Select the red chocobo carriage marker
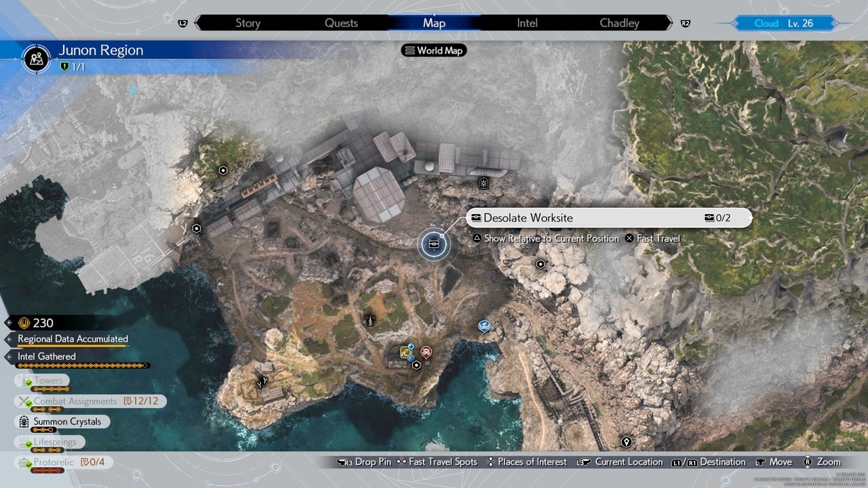 click(x=426, y=352)
